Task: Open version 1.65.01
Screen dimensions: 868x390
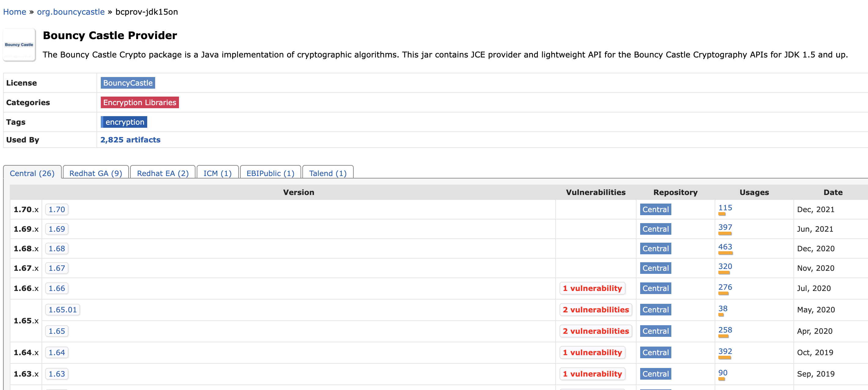Action: 63,309
